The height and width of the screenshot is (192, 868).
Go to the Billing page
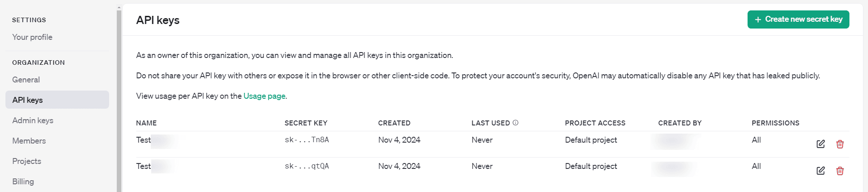(23, 182)
